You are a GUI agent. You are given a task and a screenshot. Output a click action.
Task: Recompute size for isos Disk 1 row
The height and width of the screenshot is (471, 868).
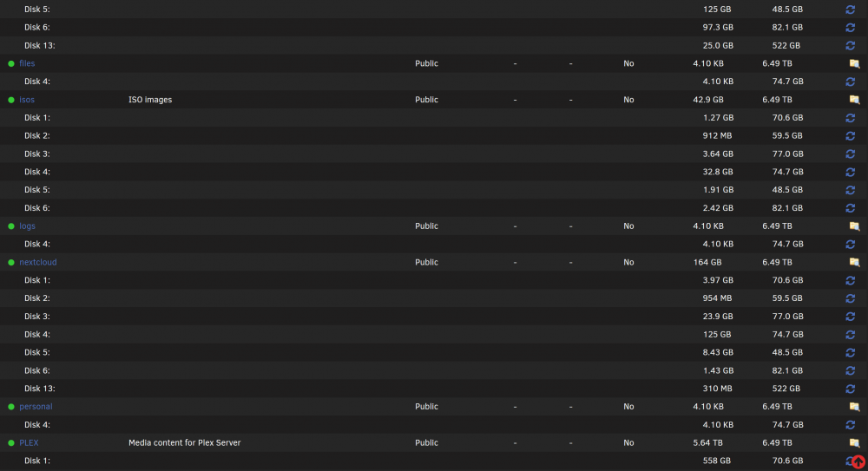point(851,118)
